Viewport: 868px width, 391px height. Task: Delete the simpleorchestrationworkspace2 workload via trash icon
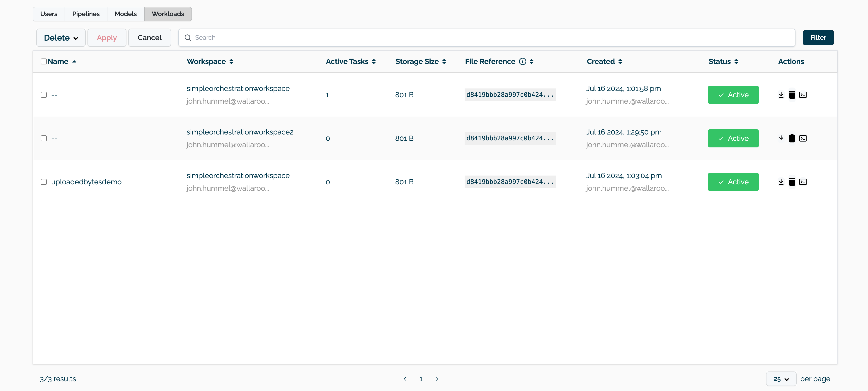792,138
